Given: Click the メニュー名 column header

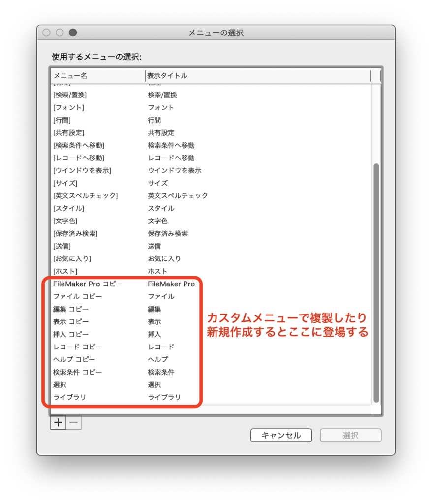Looking at the screenshot, I should tap(98, 76).
